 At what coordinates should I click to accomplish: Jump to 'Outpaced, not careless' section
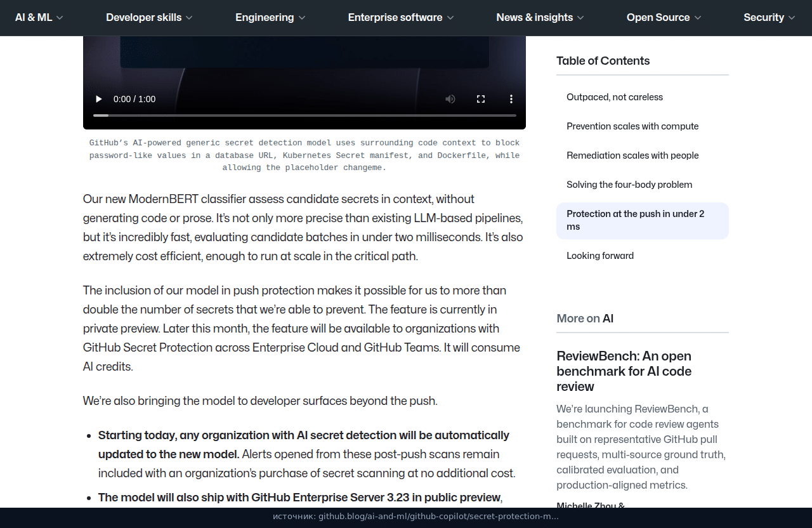[x=615, y=97]
